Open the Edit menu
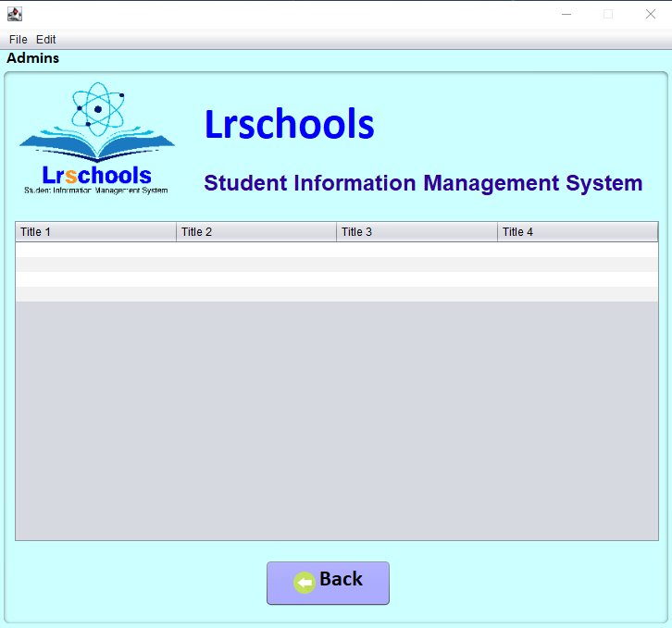672x628 pixels. pos(46,40)
